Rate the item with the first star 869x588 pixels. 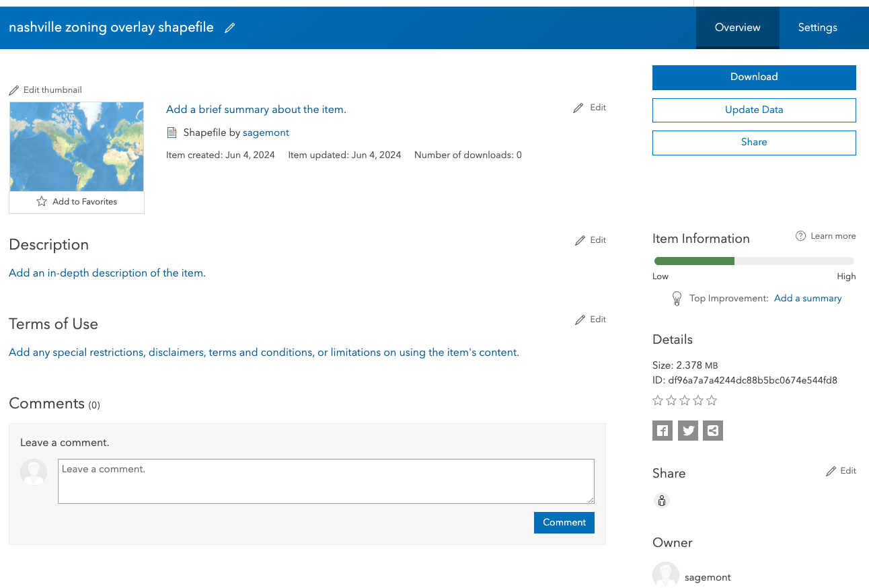click(657, 400)
